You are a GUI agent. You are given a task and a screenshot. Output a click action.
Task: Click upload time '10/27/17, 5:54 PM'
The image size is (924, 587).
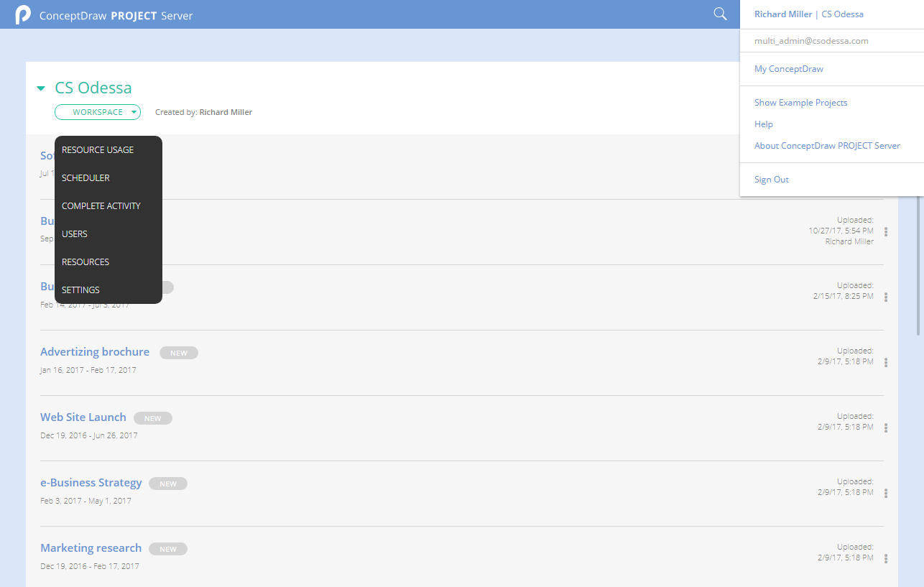click(x=841, y=231)
